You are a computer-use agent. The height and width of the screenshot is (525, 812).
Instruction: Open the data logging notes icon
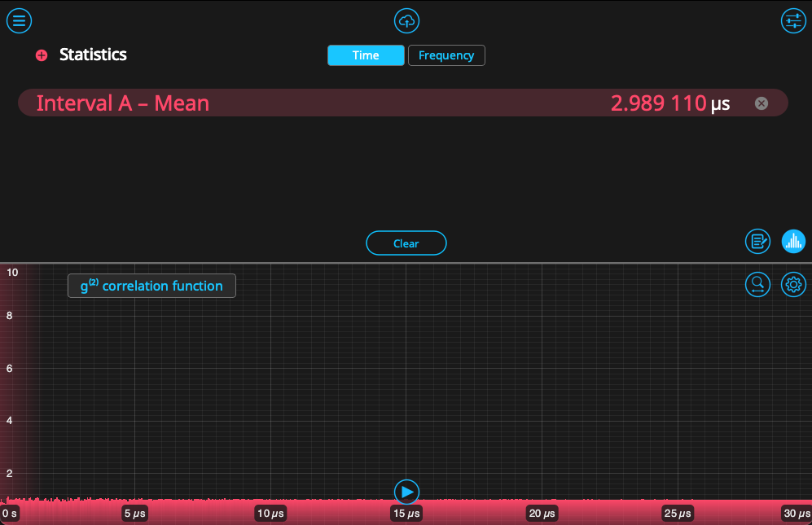pyautogui.click(x=757, y=241)
